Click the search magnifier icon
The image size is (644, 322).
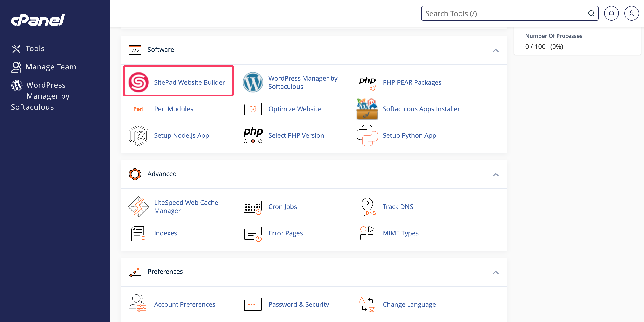[591, 13]
